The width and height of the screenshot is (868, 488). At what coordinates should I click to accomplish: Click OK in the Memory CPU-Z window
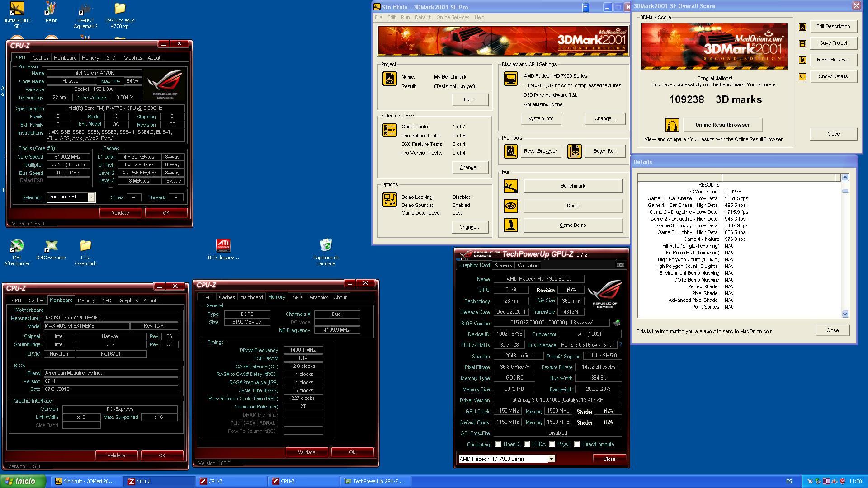[352, 452]
